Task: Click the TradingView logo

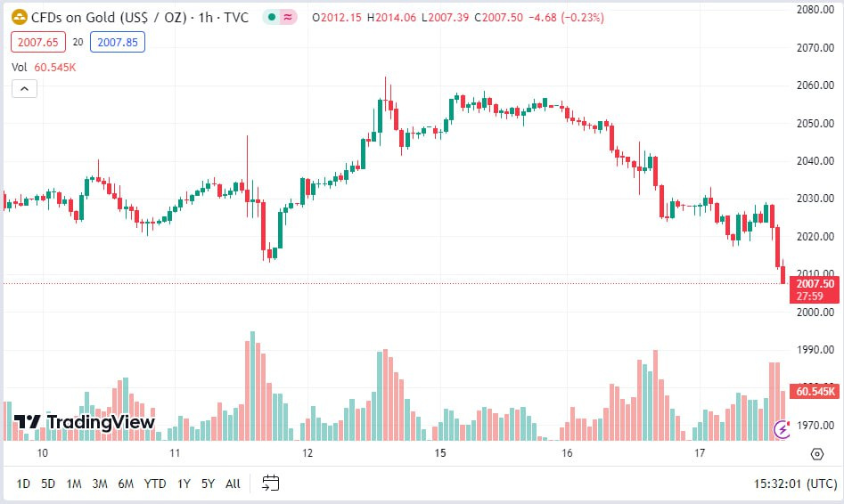Action: [x=85, y=422]
